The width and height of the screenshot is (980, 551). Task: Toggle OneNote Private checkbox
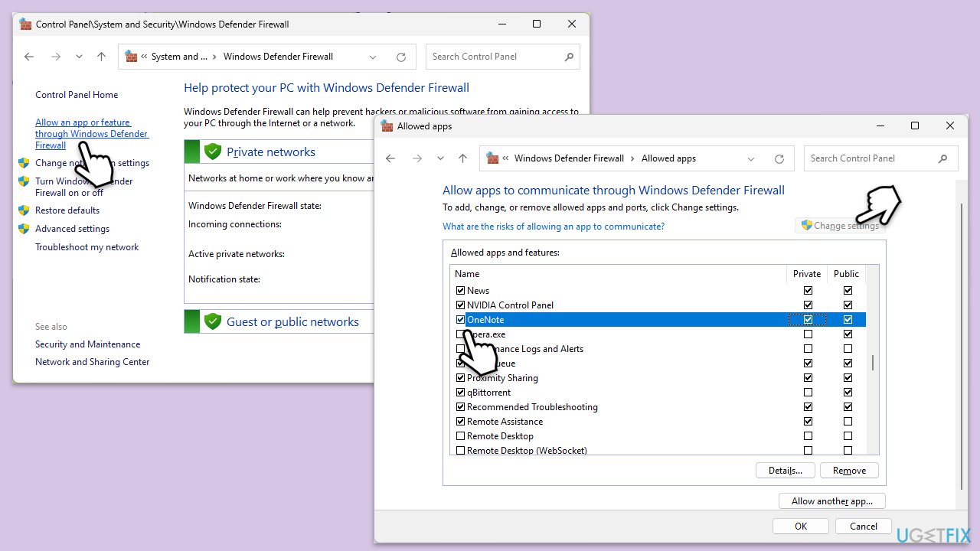(x=808, y=320)
